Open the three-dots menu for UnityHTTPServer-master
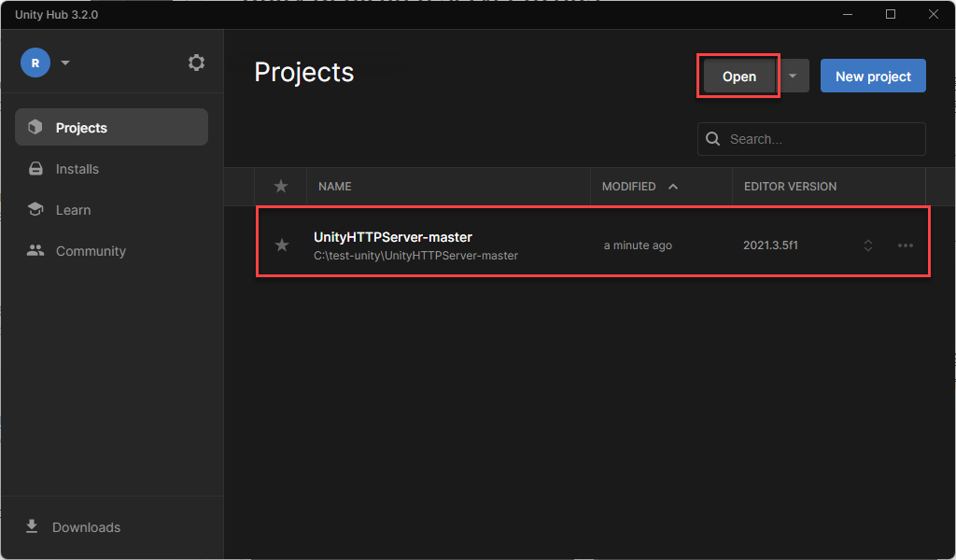Viewport: 956px width, 560px height. tap(906, 245)
